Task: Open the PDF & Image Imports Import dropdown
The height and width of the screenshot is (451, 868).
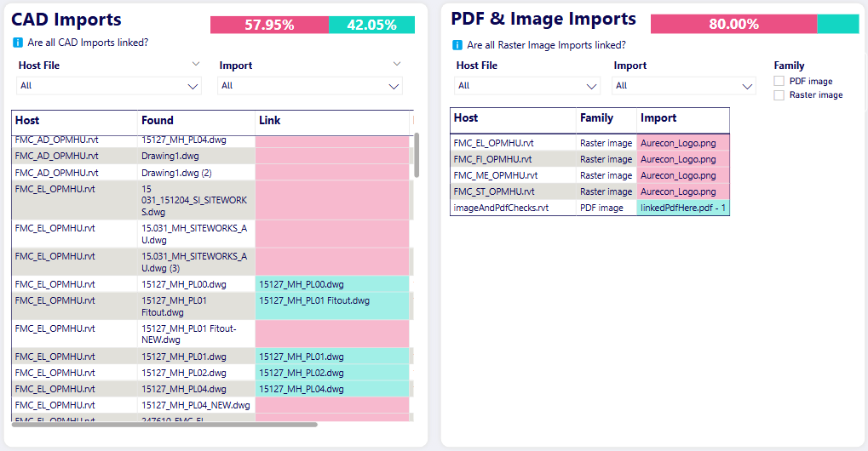Action: tap(684, 86)
